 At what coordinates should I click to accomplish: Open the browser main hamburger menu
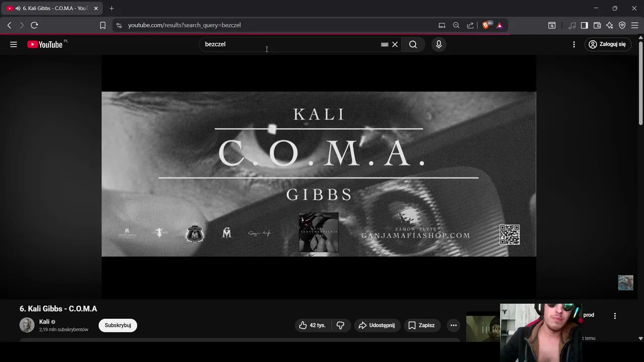click(634, 25)
